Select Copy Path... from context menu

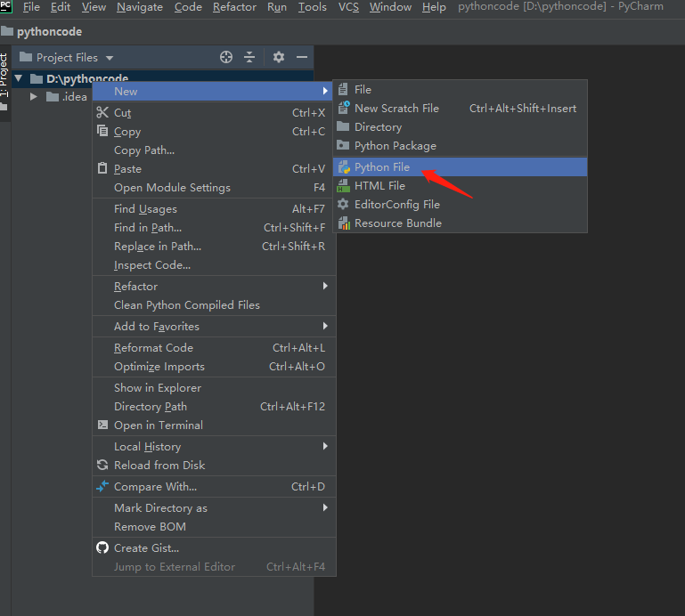pos(214,150)
